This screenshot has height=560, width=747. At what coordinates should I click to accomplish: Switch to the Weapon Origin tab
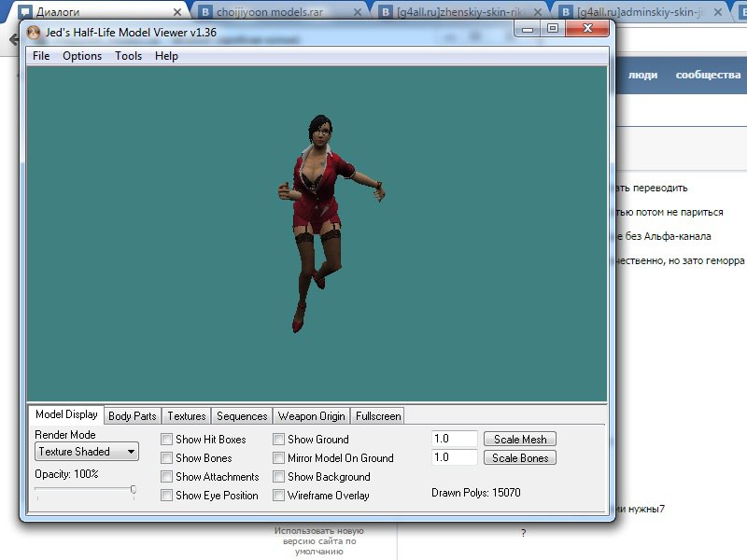(x=312, y=416)
